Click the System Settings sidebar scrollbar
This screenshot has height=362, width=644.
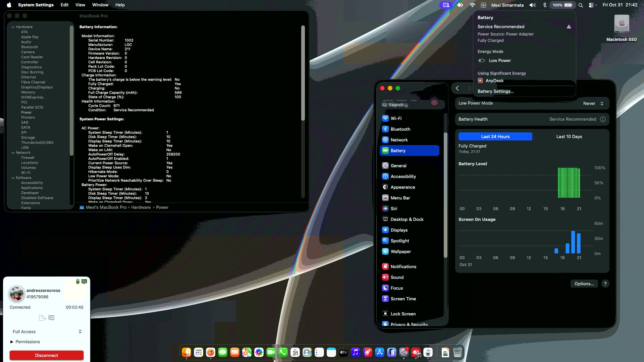[x=445, y=195]
